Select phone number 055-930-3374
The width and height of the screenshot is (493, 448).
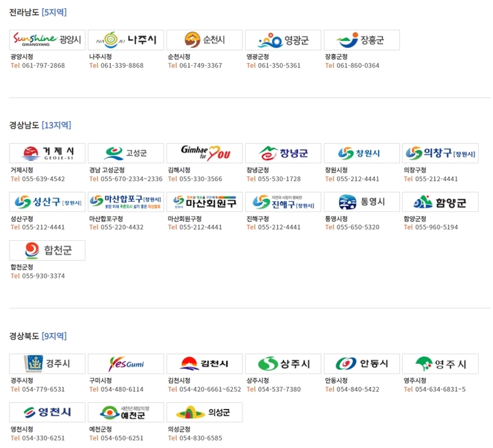(43, 276)
